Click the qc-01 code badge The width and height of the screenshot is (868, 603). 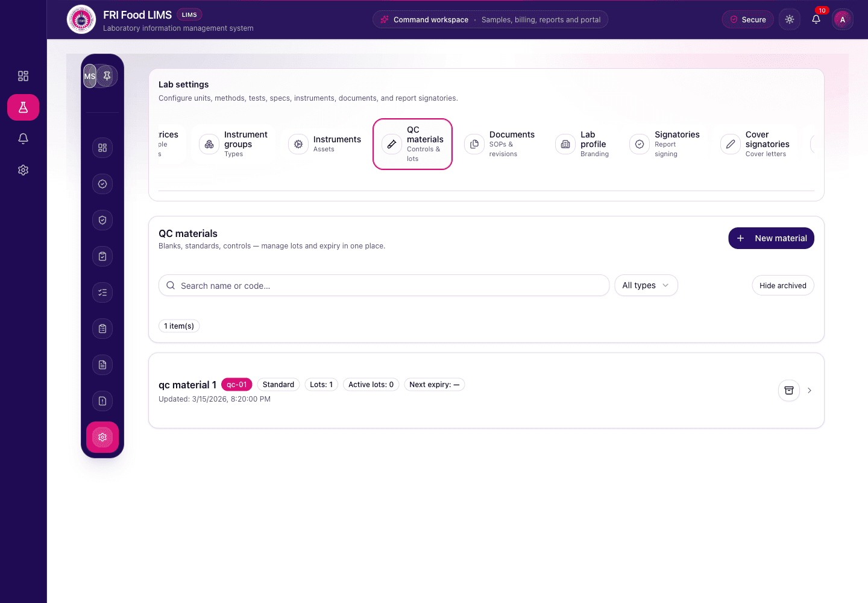tap(237, 385)
